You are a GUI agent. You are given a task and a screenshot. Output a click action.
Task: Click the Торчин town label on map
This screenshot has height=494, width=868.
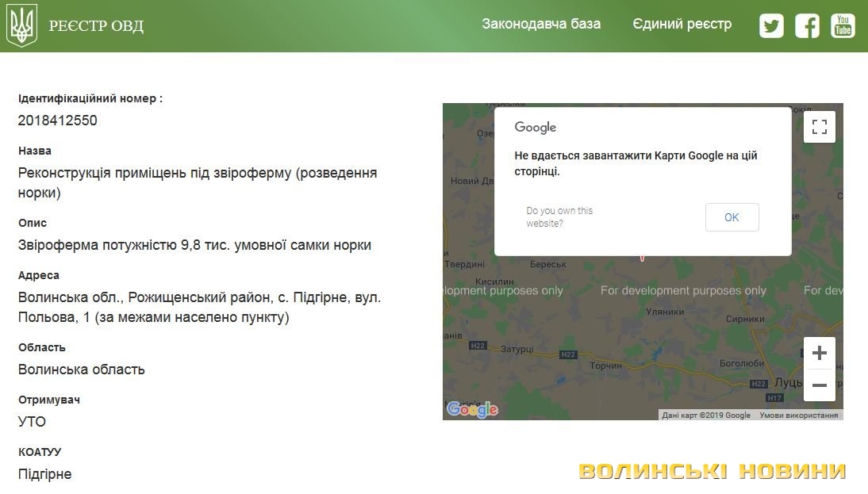606,366
